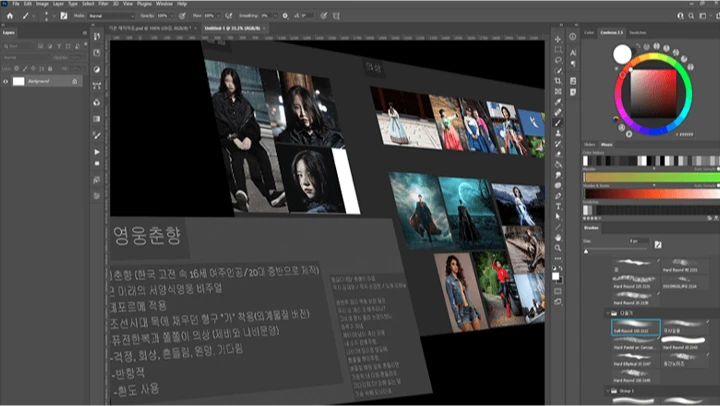Click the brush Size value field
Viewport: 720px width, 406px height.
point(639,241)
